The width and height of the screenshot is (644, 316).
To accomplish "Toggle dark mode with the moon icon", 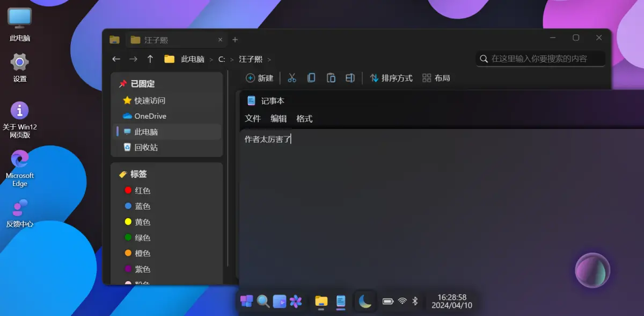I will (365, 301).
